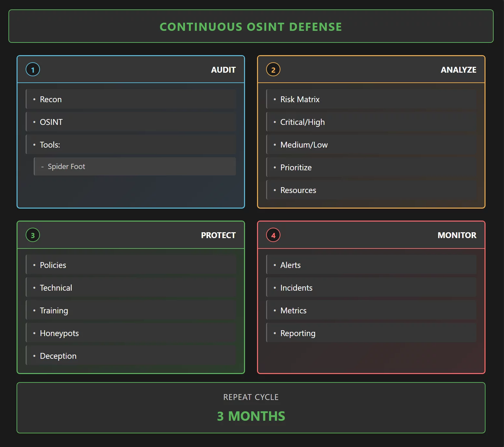Screen dimensions: 504x447
Task: Select the Spider Foot sub-item
Action: click(67, 166)
